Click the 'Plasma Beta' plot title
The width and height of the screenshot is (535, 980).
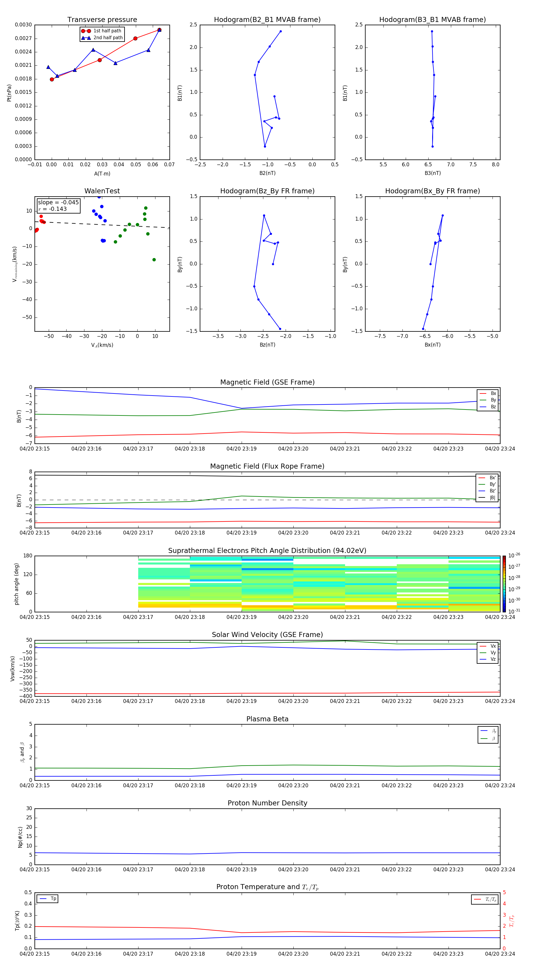pyautogui.click(x=267, y=719)
